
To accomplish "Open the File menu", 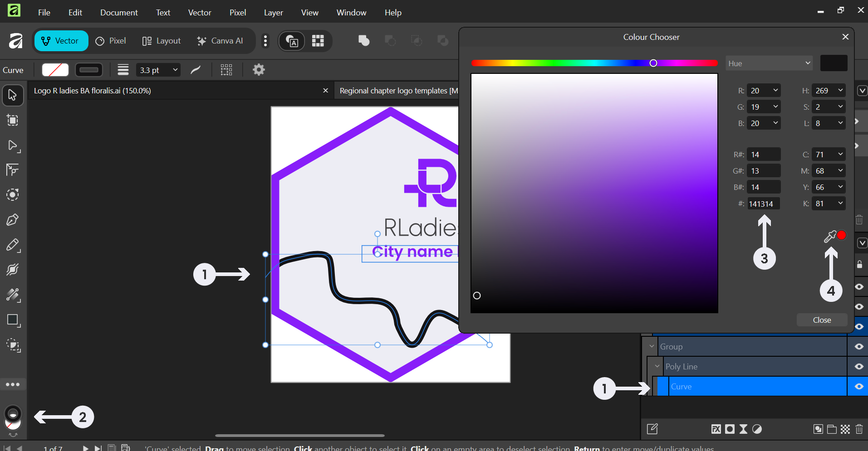I will [x=44, y=13].
